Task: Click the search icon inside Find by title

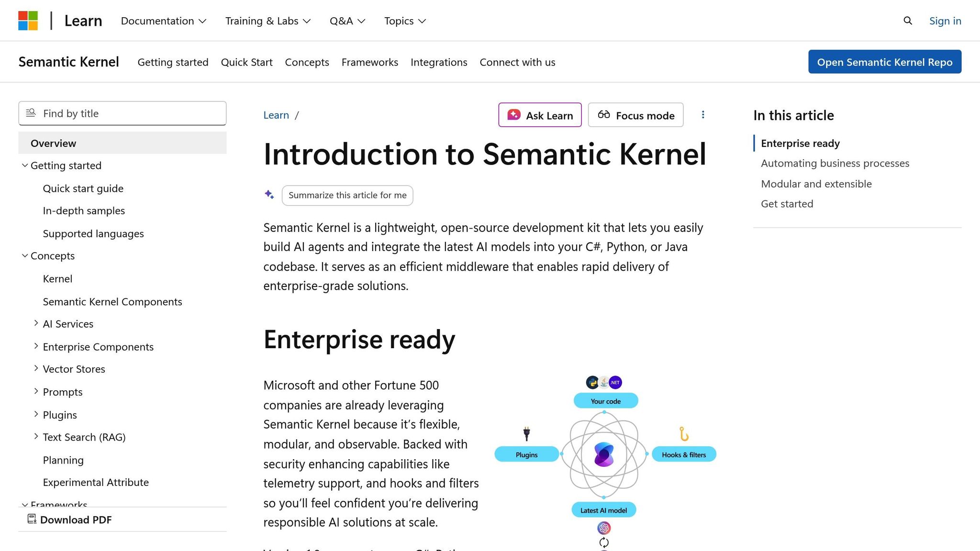Action: coord(30,113)
